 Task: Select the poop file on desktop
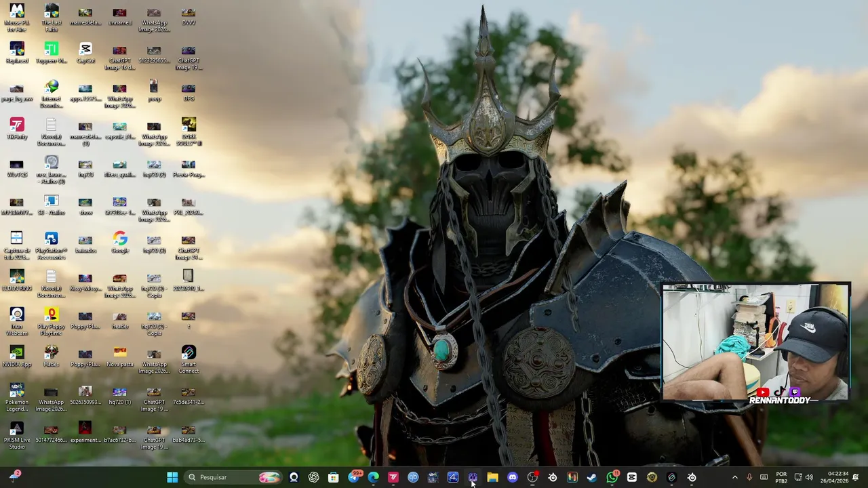pyautogui.click(x=154, y=91)
